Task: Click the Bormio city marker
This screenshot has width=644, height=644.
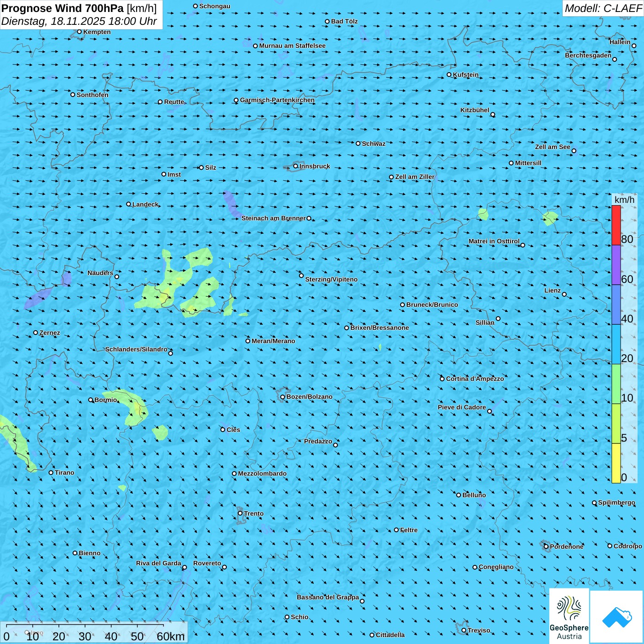Action: pyautogui.click(x=91, y=400)
